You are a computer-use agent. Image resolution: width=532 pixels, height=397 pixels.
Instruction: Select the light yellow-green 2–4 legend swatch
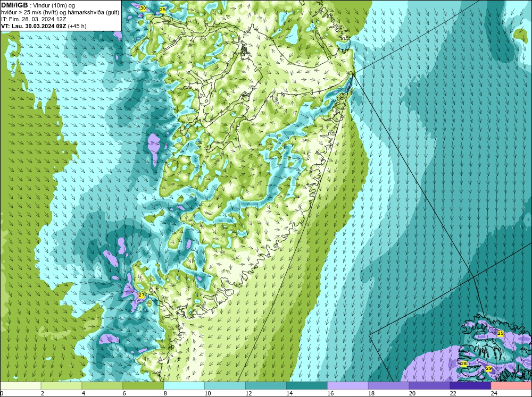pyautogui.click(x=61, y=386)
